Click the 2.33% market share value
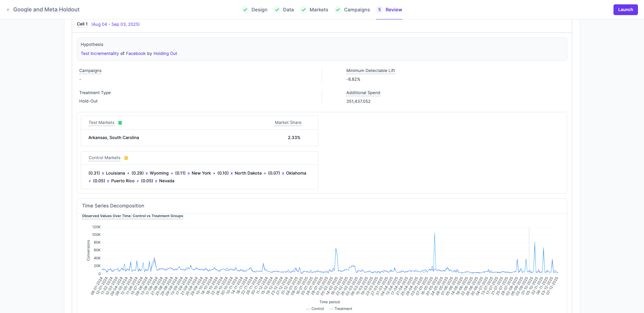 [294, 138]
